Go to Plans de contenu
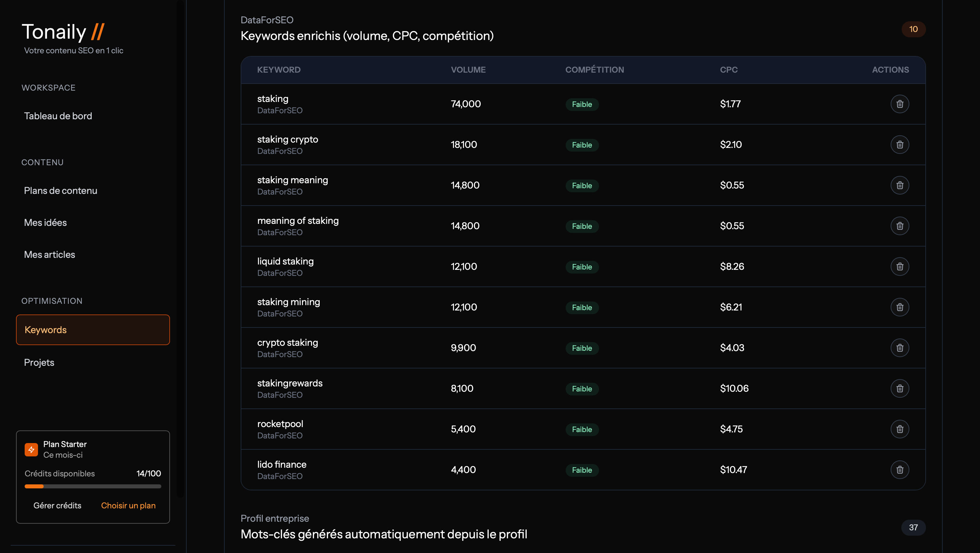The image size is (980, 553). point(60,191)
